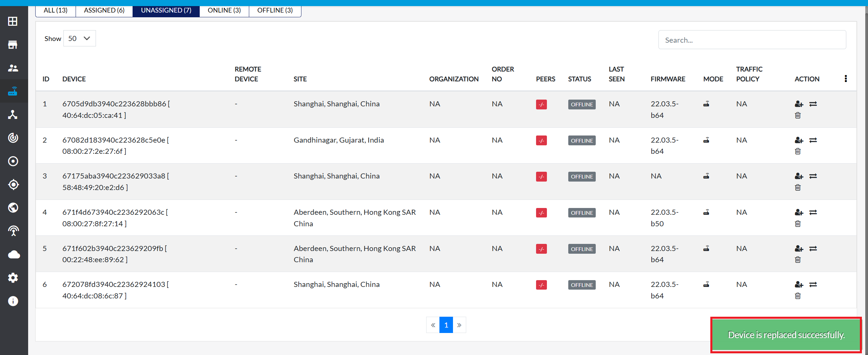Click assign icon for device 672078fd3940c22362924103

(x=799, y=285)
